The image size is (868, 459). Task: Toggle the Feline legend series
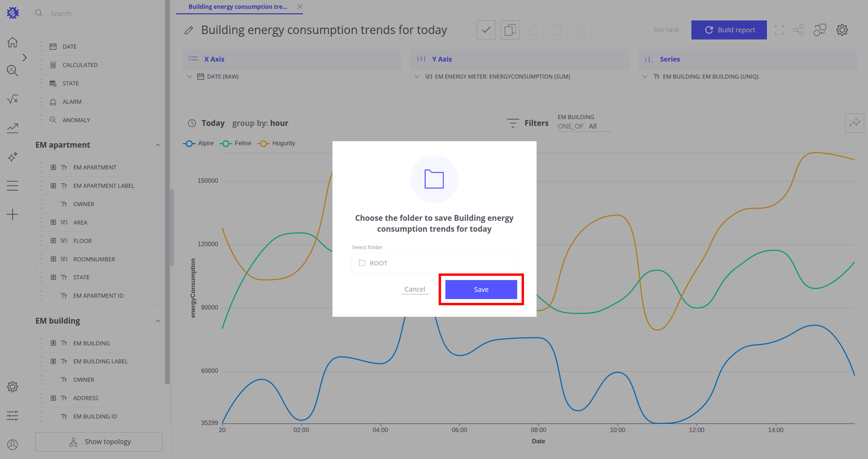pyautogui.click(x=235, y=143)
